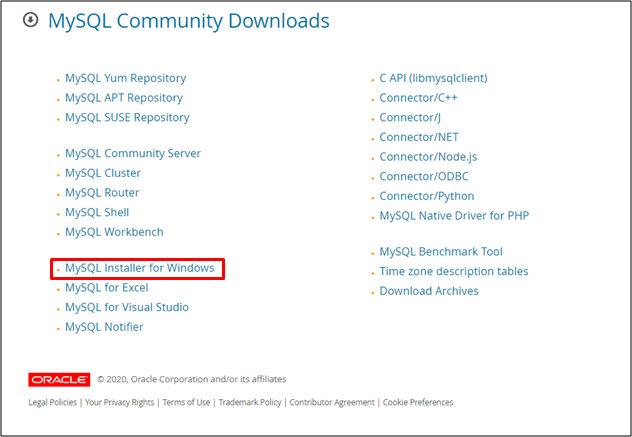Open C API (libmysqlclient) link
This screenshot has width=632, height=437.
[433, 78]
